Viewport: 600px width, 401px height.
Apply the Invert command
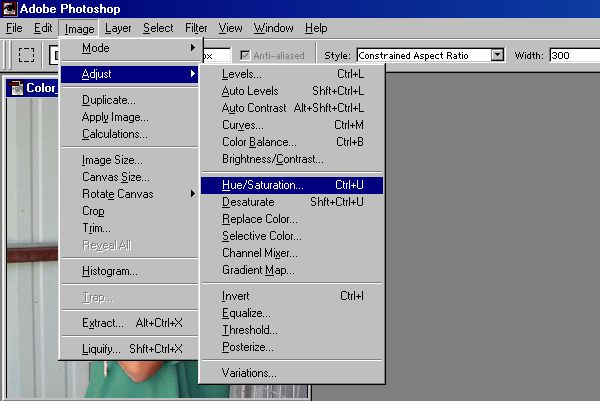292,296
